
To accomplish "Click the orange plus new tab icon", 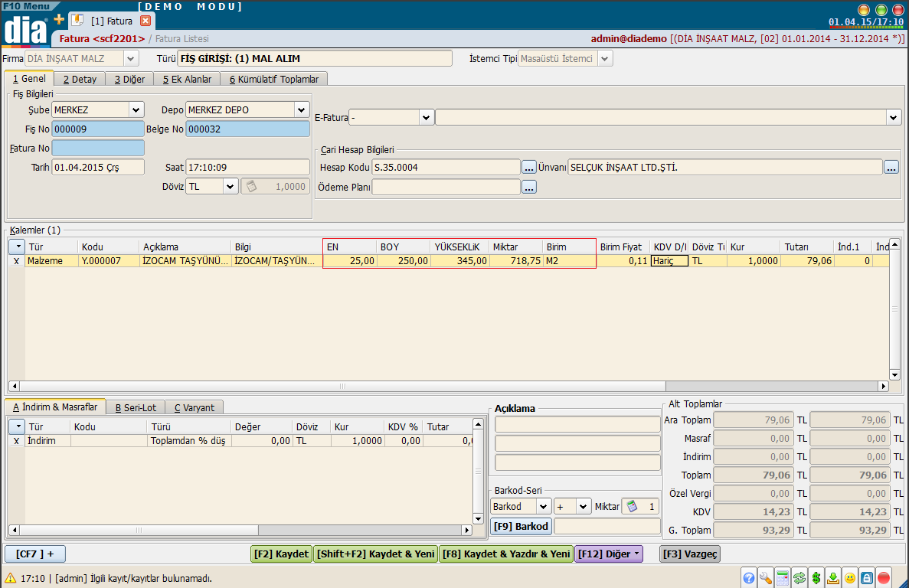I will [58, 20].
